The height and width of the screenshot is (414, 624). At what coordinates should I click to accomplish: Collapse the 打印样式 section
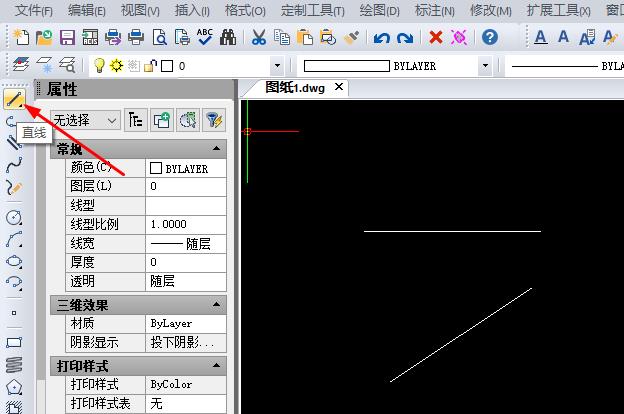(216, 365)
